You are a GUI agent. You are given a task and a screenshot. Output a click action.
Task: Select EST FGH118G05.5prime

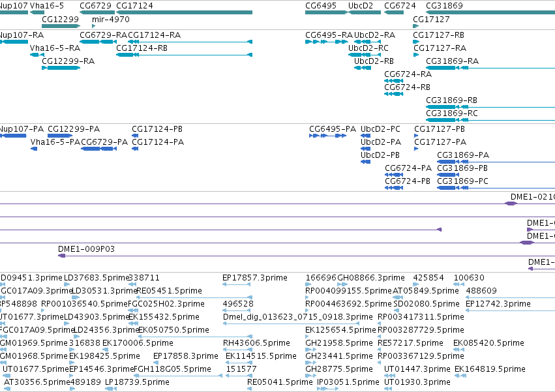coord(179,376)
